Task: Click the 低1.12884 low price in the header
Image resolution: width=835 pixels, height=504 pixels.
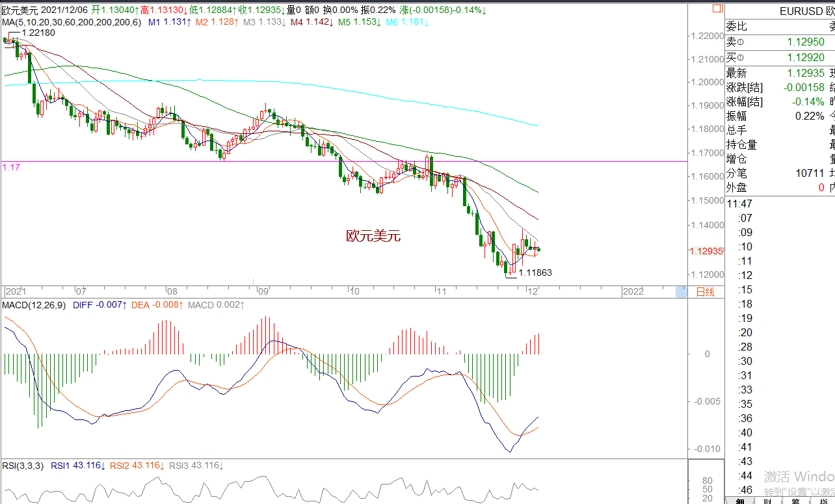Action: (213, 10)
